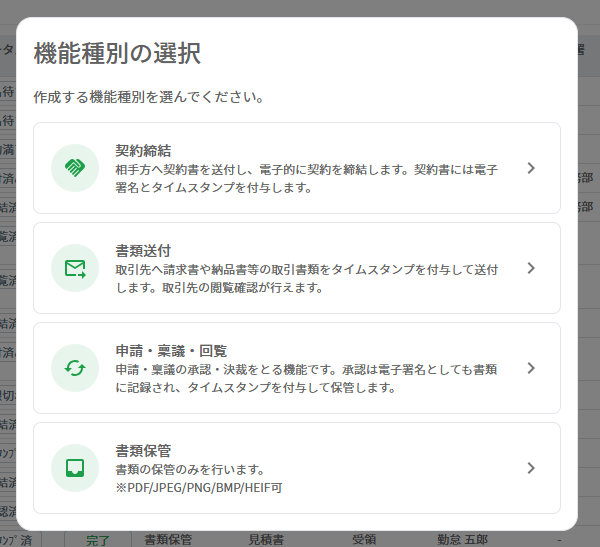Click the handshake icon for 契約締結

[75, 168]
